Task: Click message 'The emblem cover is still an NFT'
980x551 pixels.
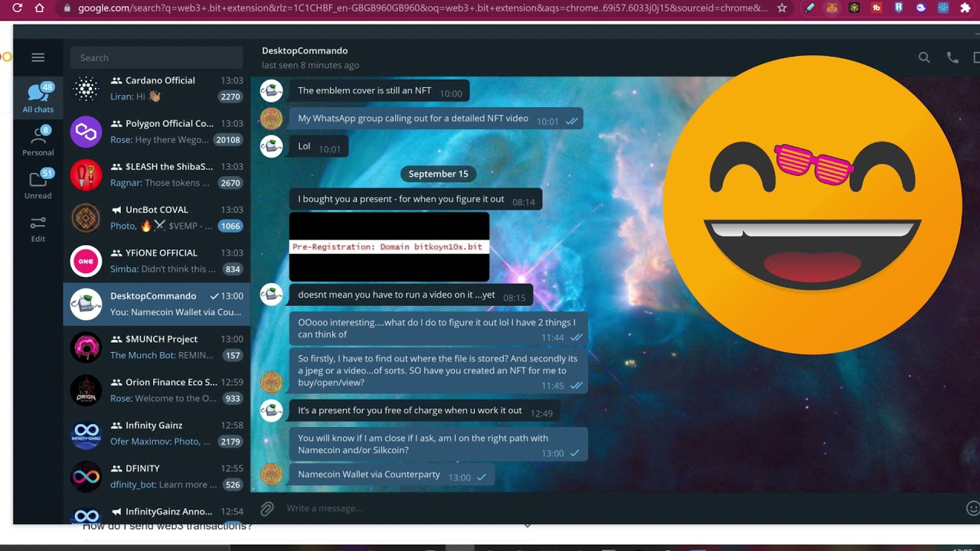Action: coord(379,91)
